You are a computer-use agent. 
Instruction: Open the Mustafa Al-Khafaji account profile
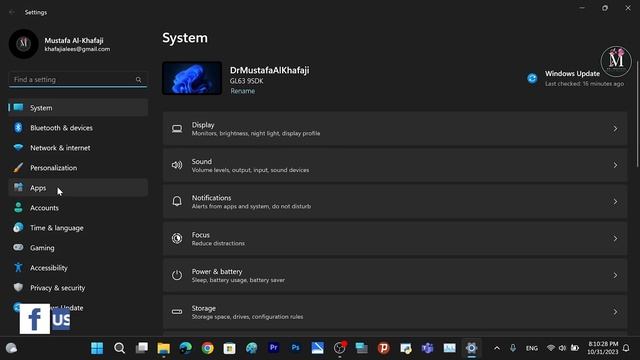pos(60,44)
